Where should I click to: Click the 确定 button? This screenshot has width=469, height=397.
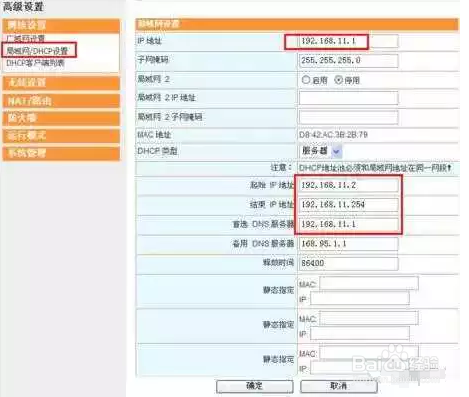pyautogui.click(x=255, y=386)
